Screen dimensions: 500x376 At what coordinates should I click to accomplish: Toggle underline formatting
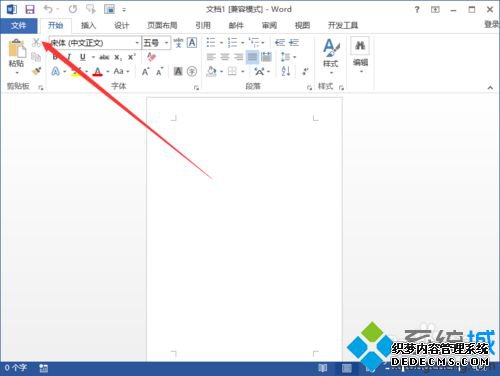[x=83, y=57]
